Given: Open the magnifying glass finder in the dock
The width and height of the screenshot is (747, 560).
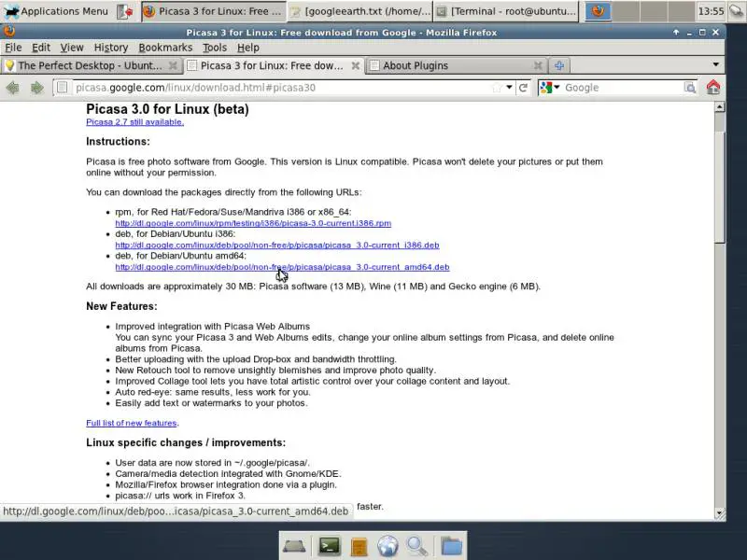Looking at the screenshot, I should coord(417,546).
